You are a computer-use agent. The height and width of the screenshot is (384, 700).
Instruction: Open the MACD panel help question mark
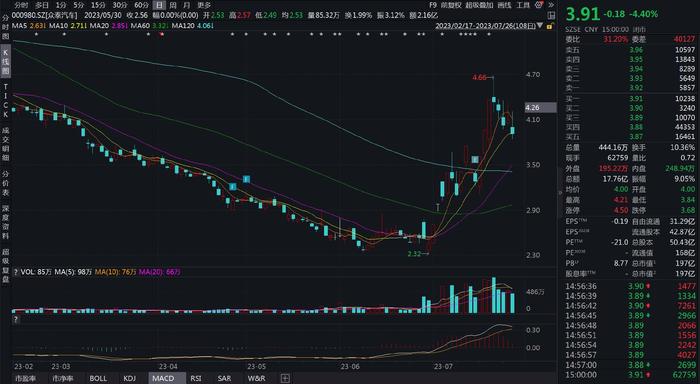pyautogui.click(x=16, y=319)
